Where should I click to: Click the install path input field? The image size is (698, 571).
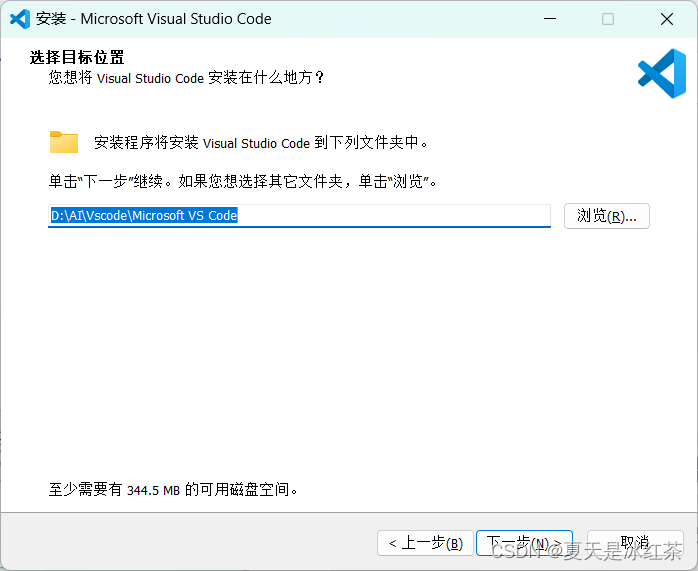coord(299,216)
